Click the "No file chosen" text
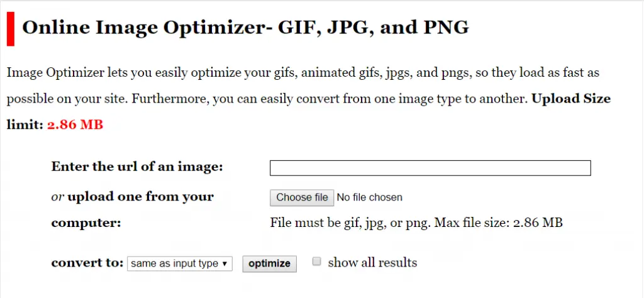Image resolution: width=644 pixels, height=298 pixels. [x=369, y=197]
